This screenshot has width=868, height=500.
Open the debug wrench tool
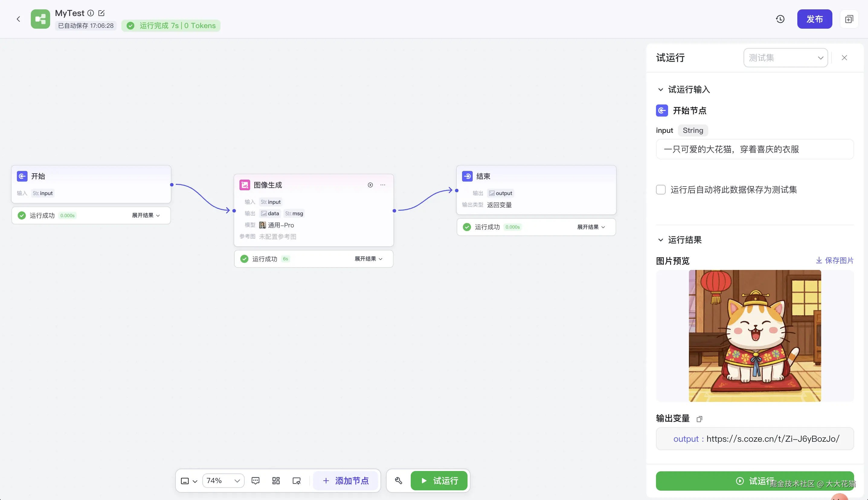click(398, 480)
